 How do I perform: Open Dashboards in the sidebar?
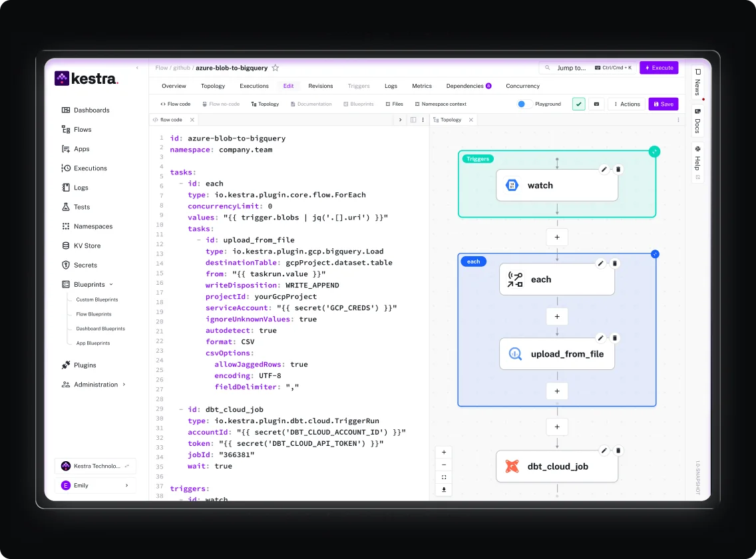(x=86, y=110)
